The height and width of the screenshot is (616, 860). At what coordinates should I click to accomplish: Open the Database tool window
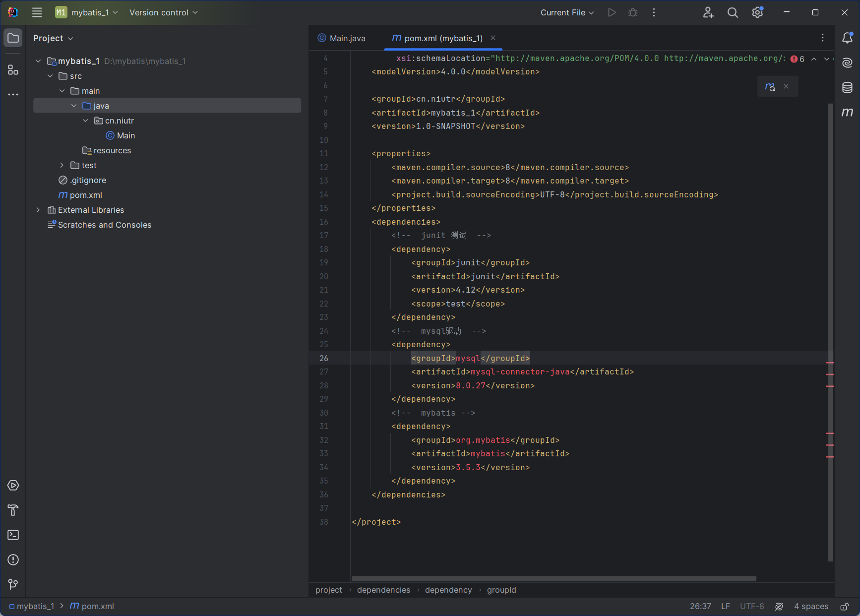(847, 88)
